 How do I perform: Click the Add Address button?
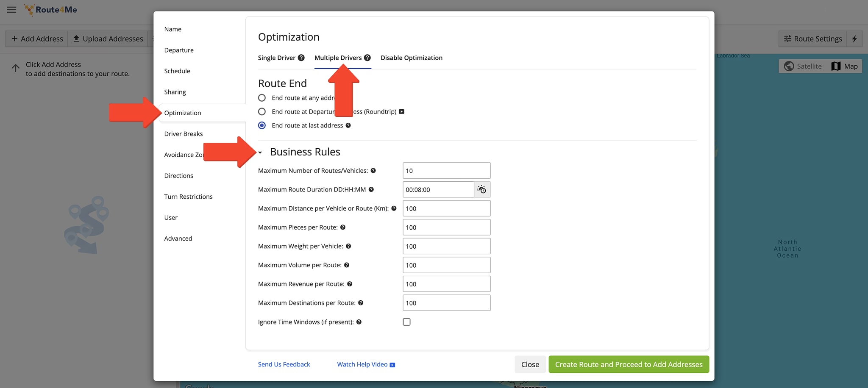click(x=37, y=39)
